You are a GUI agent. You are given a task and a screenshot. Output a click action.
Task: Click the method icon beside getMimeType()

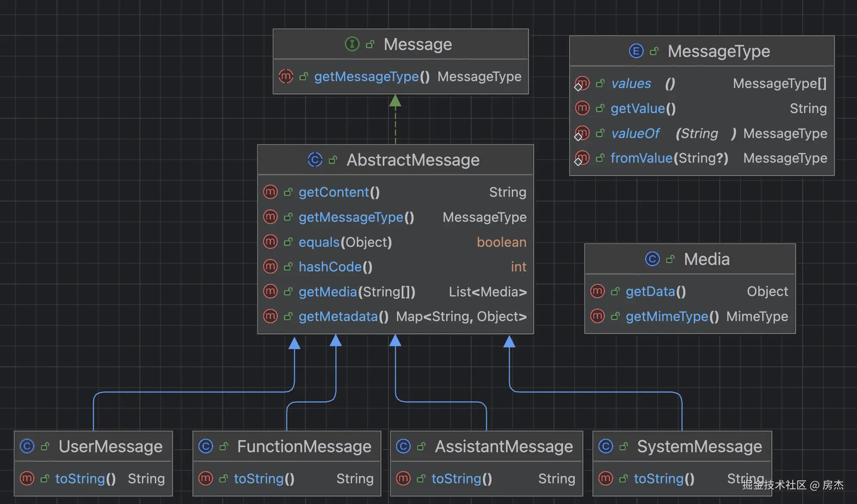pyautogui.click(x=597, y=316)
